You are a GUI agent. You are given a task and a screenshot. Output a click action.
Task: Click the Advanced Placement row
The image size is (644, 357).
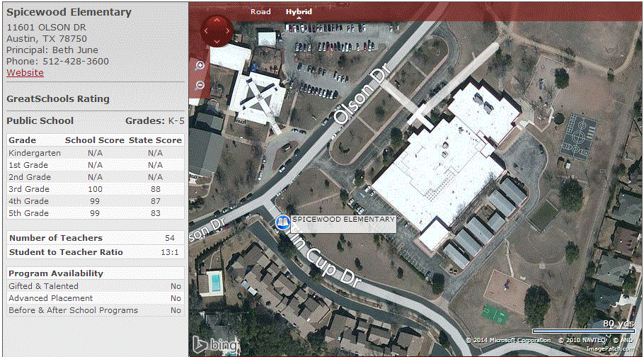tap(96, 298)
